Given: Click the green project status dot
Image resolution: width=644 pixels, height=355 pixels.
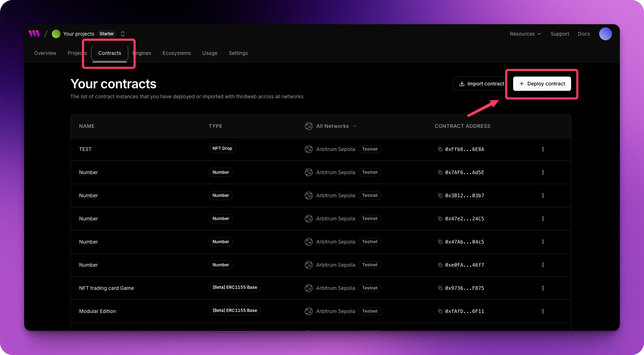Looking at the screenshot, I should point(56,34).
